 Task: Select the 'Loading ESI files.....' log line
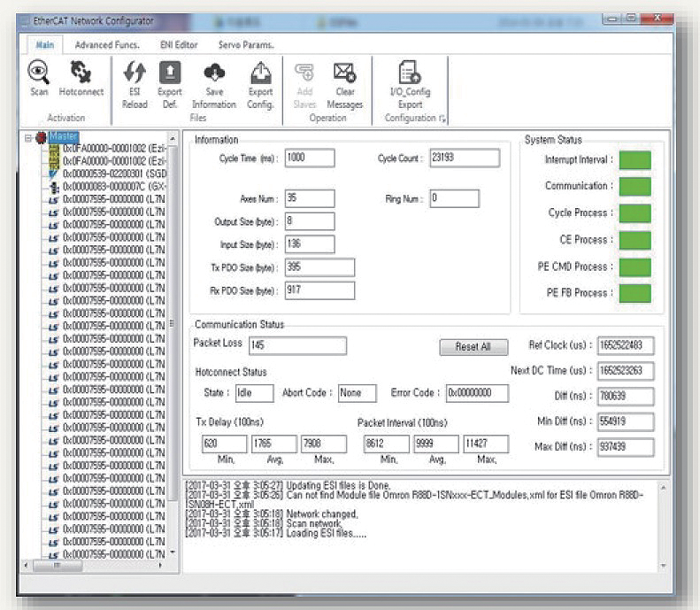click(x=276, y=534)
